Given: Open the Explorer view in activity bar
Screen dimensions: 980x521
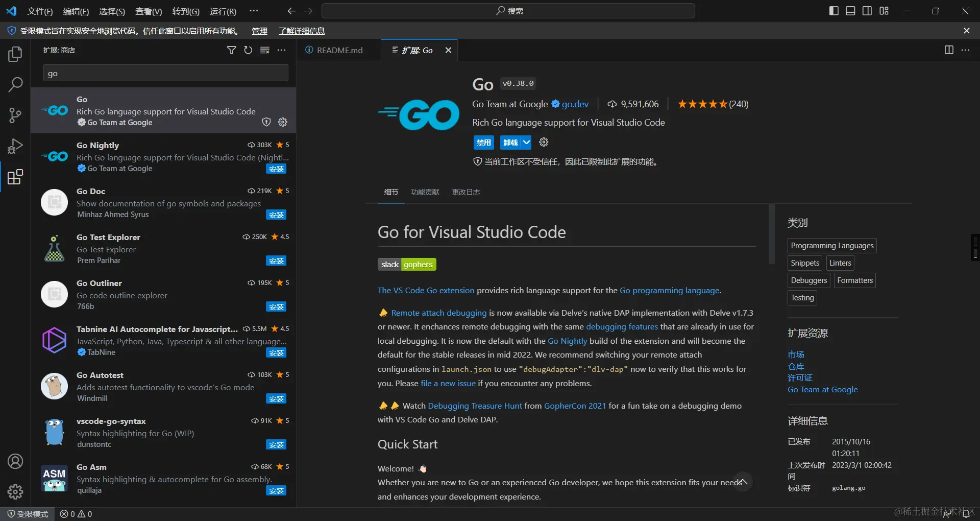Looking at the screenshot, I should click(x=15, y=54).
